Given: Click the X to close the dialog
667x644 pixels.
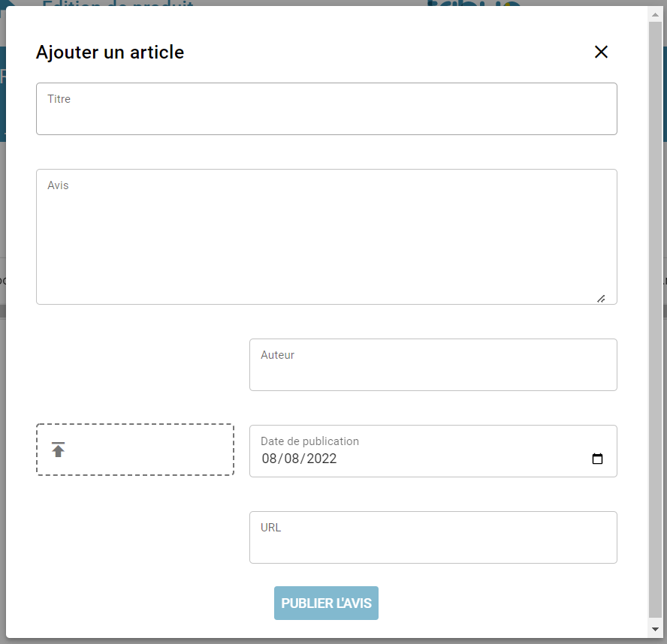Looking at the screenshot, I should click(x=601, y=52).
